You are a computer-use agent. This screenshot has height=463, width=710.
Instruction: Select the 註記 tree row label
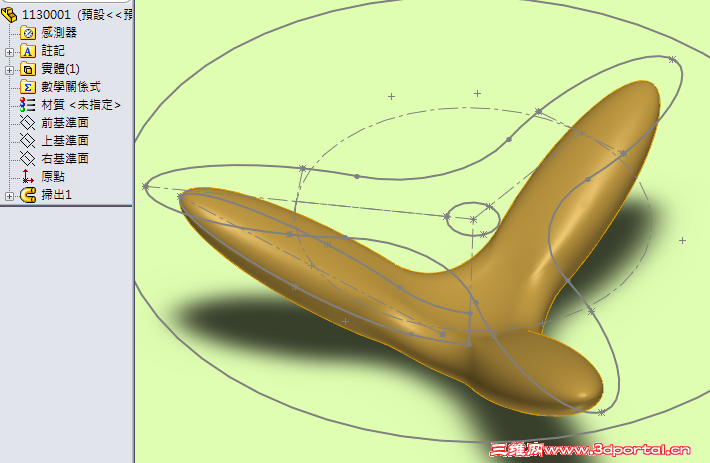[53, 51]
